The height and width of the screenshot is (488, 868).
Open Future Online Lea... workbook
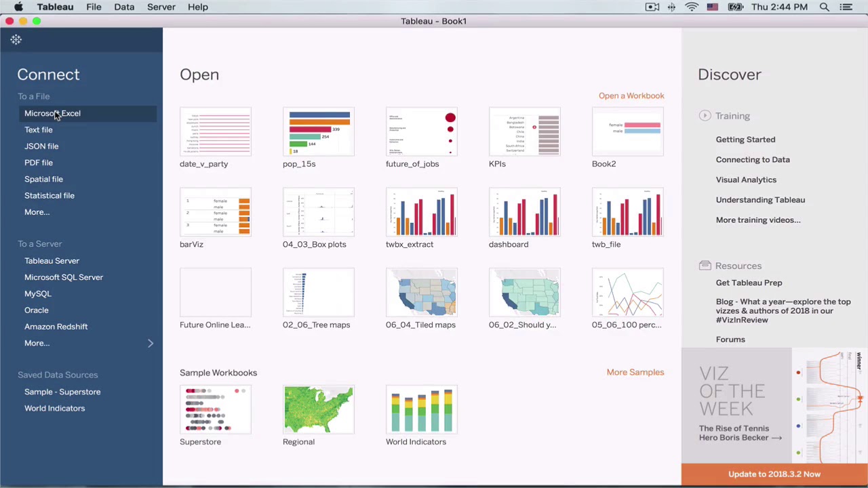point(216,293)
